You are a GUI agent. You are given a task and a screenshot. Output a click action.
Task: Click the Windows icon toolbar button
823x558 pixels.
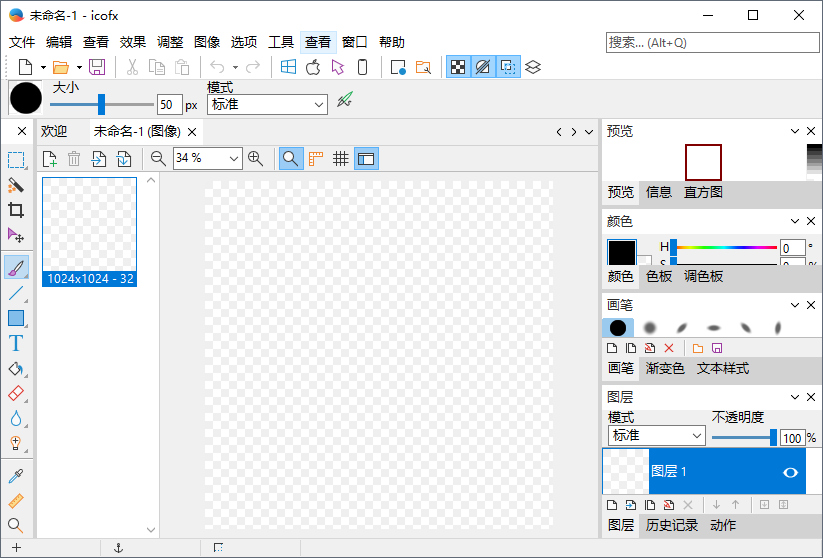(x=288, y=67)
